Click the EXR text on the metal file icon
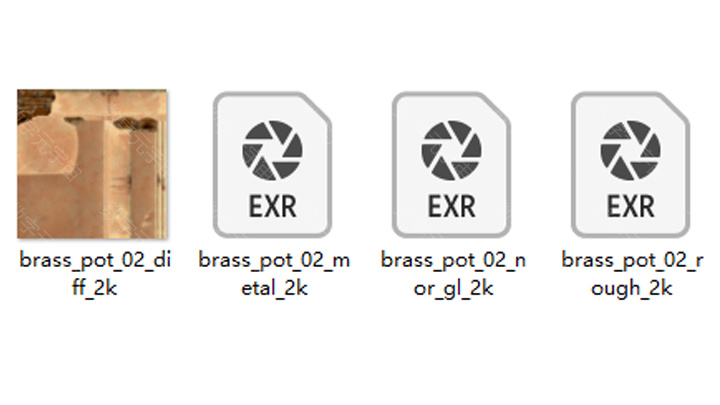The height and width of the screenshot is (405, 720). coord(272,206)
